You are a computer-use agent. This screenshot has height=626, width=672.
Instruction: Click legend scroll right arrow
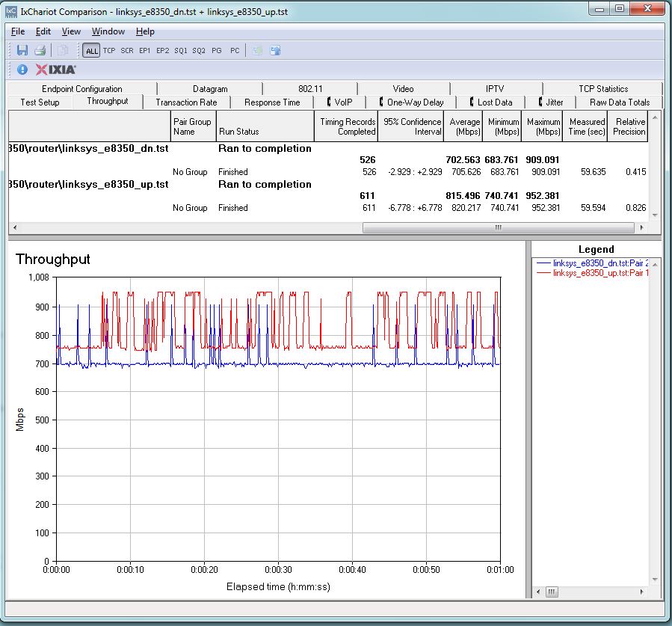[x=641, y=592]
